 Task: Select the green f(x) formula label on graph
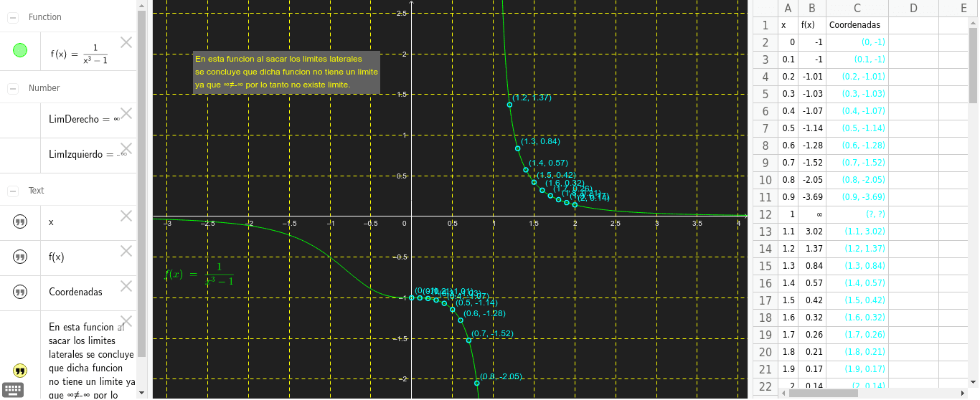[199, 275]
